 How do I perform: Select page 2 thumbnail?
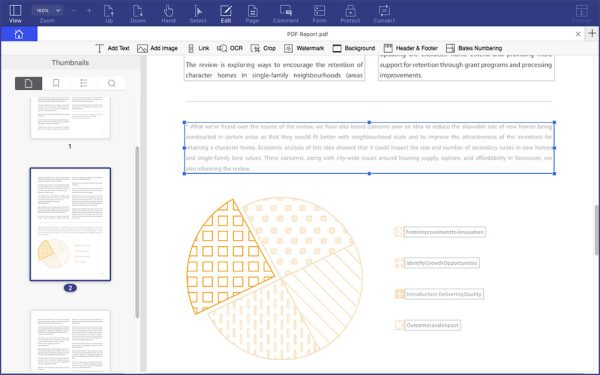[x=70, y=224]
